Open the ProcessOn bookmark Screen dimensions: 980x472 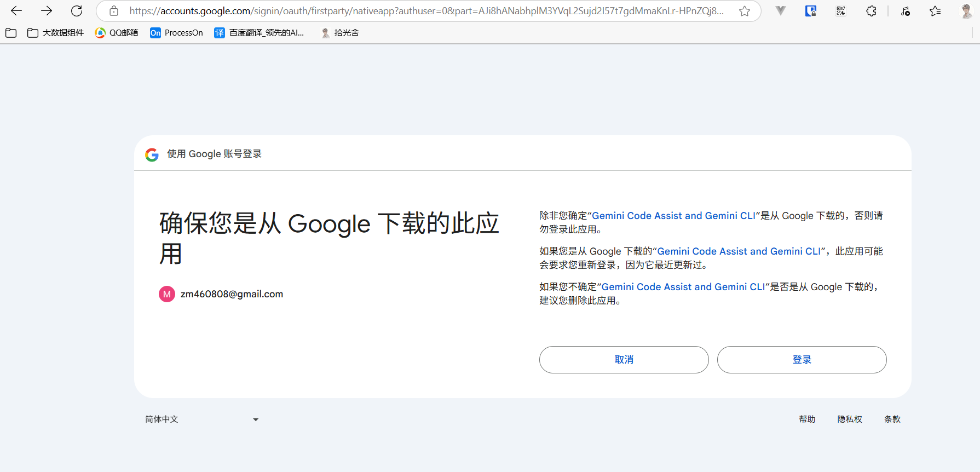click(x=176, y=33)
